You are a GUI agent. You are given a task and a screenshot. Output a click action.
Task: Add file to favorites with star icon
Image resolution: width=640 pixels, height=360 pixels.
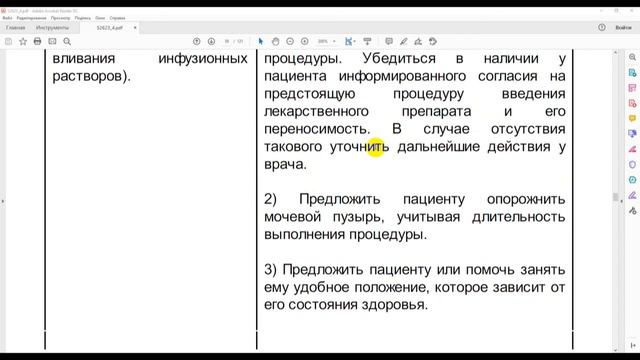[23, 41]
